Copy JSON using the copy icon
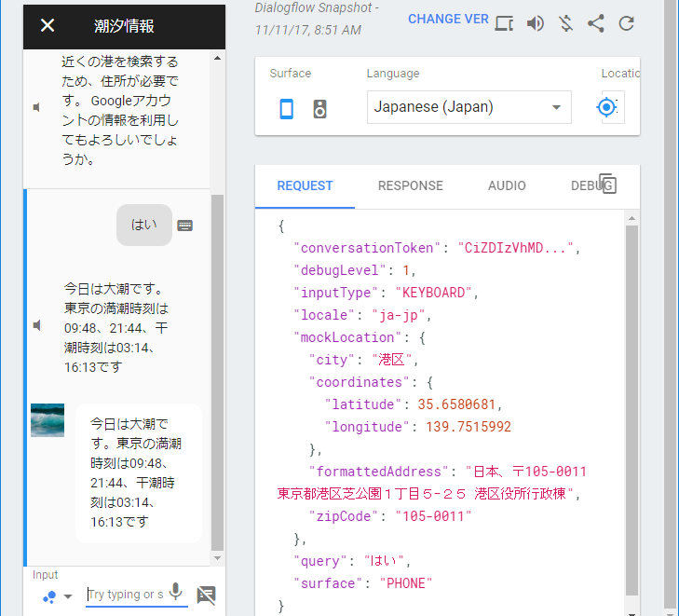The width and height of the screenshot is (679, 616). tap(607, 184)
